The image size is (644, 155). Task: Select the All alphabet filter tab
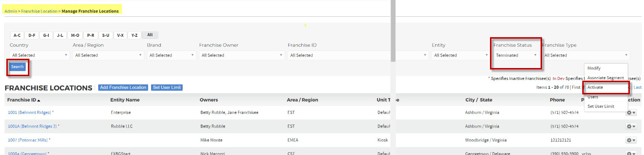tap(150, 35)
